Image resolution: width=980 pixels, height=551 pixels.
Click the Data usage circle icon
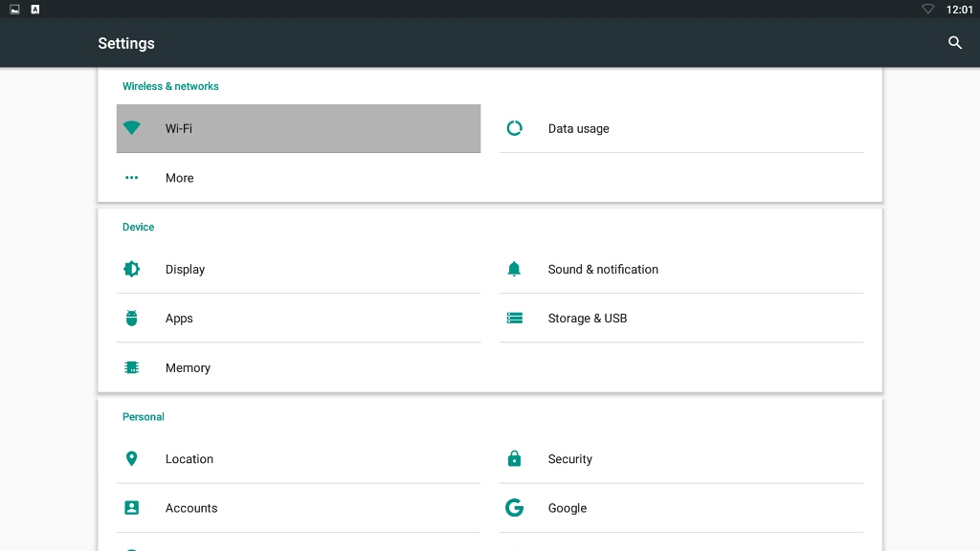(x=514, y=128)
